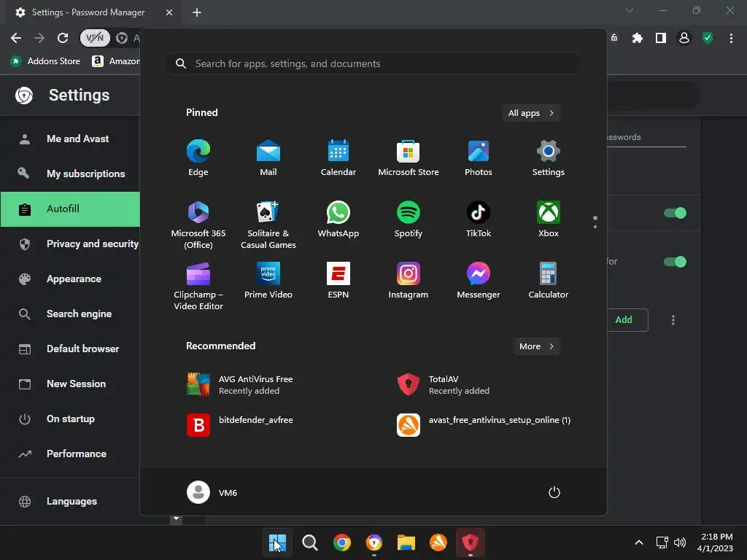Launch Microsoft 365 (Office)
Screen dimensions: 747x560
pos(198,225)
